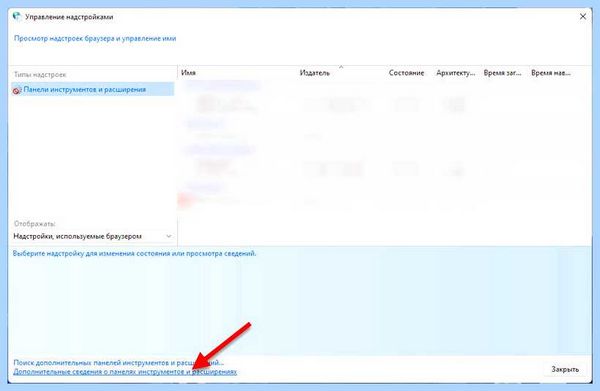Sort list by 'Имя' column header
600x391 pixels.
[x=188, y=72]
